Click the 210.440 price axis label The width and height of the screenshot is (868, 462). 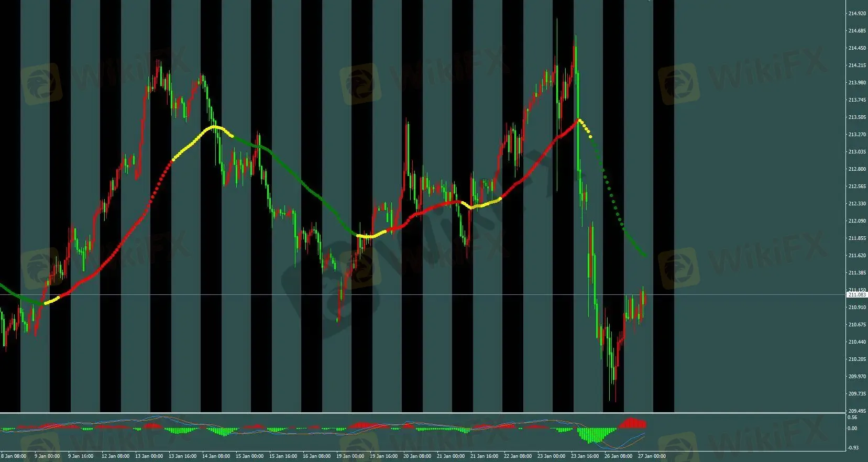pos(857,342)
